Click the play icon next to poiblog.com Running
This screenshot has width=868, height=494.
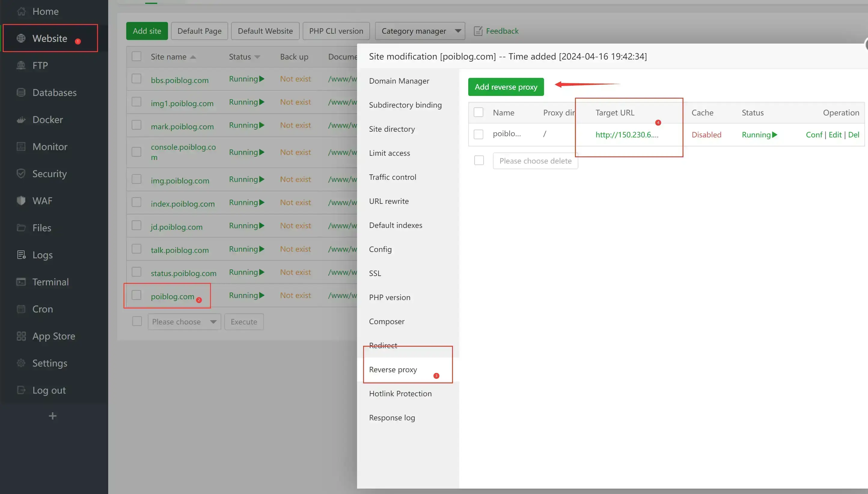262,295
